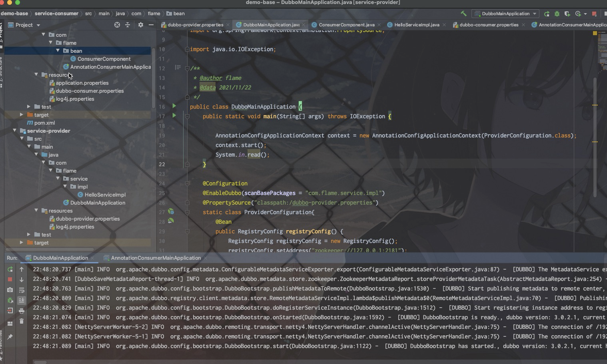This screenshot has width=607, height=364.
Task: Stop the running app from the top toolbar
Action: click(x=594, y=14)
